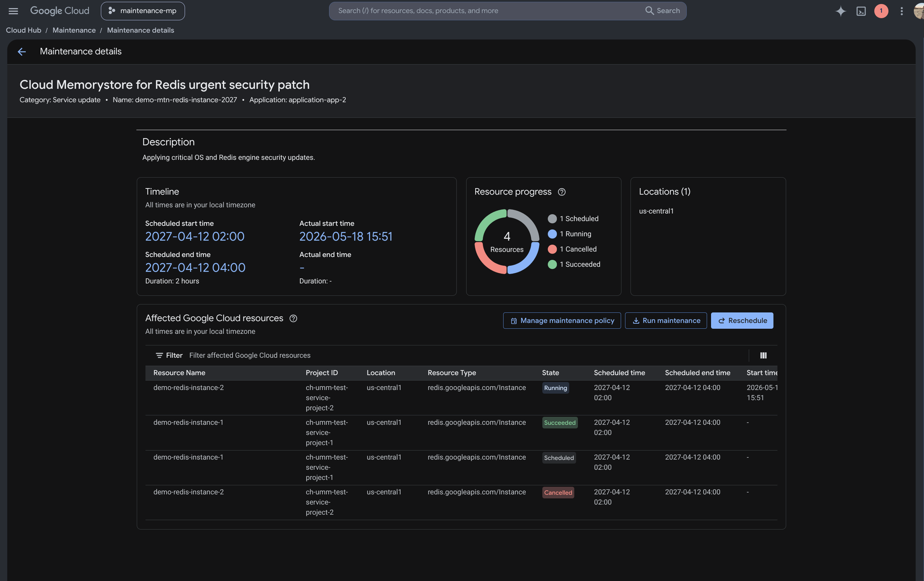Image resolution: width=924 pixels, height=581 pixels.
Task: Click scheduled end time 2027-04-12 04:00 in Timeline
Action: (x=195, y=268)
